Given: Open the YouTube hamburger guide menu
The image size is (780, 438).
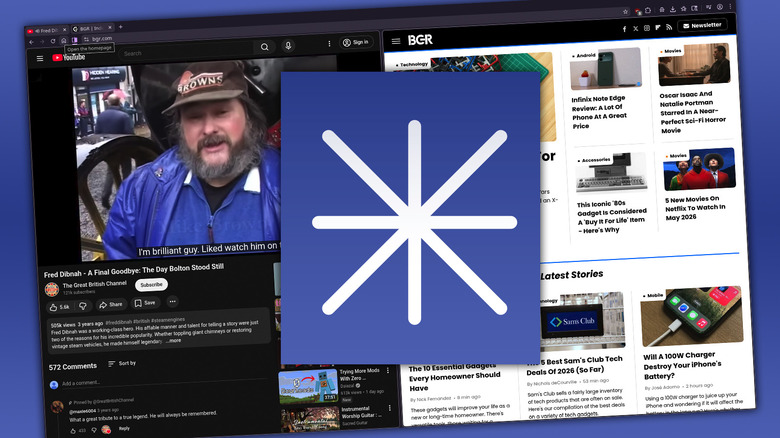Looking at the screenshot, I should coord(40,59).
